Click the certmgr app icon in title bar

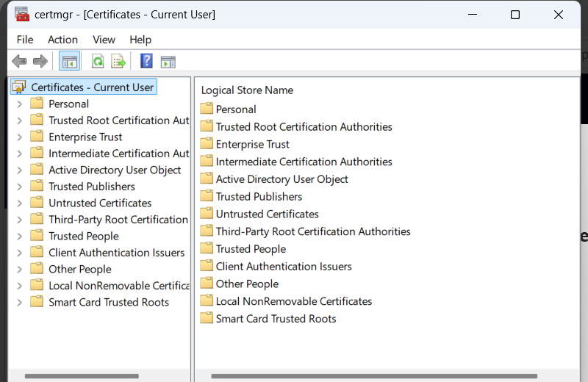(22, 14)
